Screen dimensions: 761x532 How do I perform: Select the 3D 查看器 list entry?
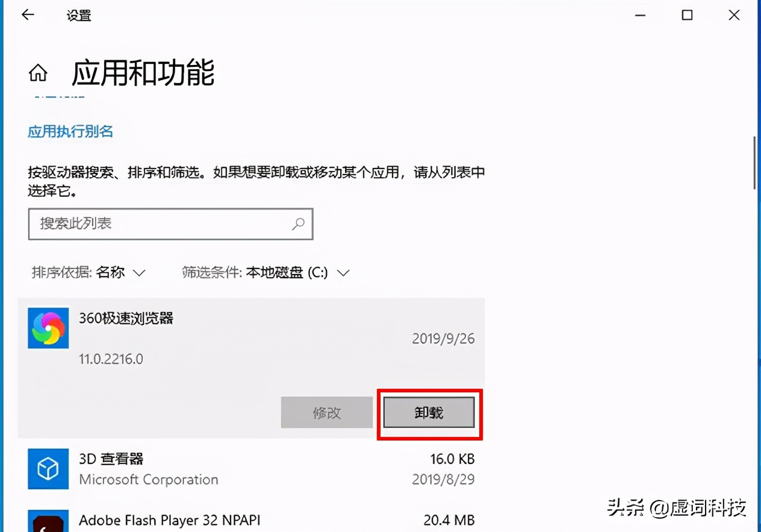click(x=241, y=469)
